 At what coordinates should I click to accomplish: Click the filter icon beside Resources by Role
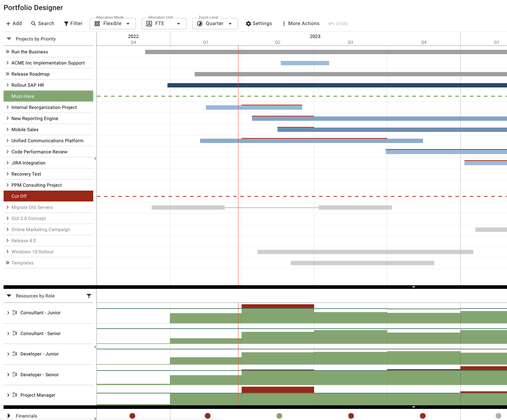click(89, 296)
